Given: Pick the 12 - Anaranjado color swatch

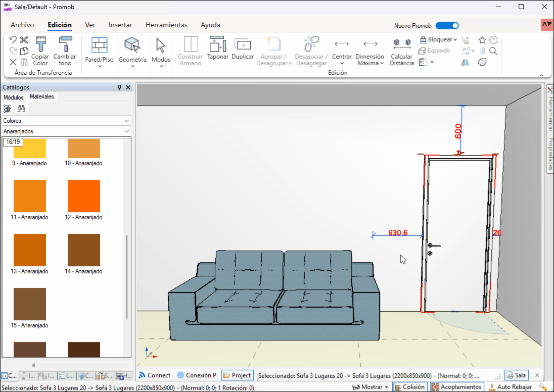Looking at the screenshot, I should pos(84,196).
